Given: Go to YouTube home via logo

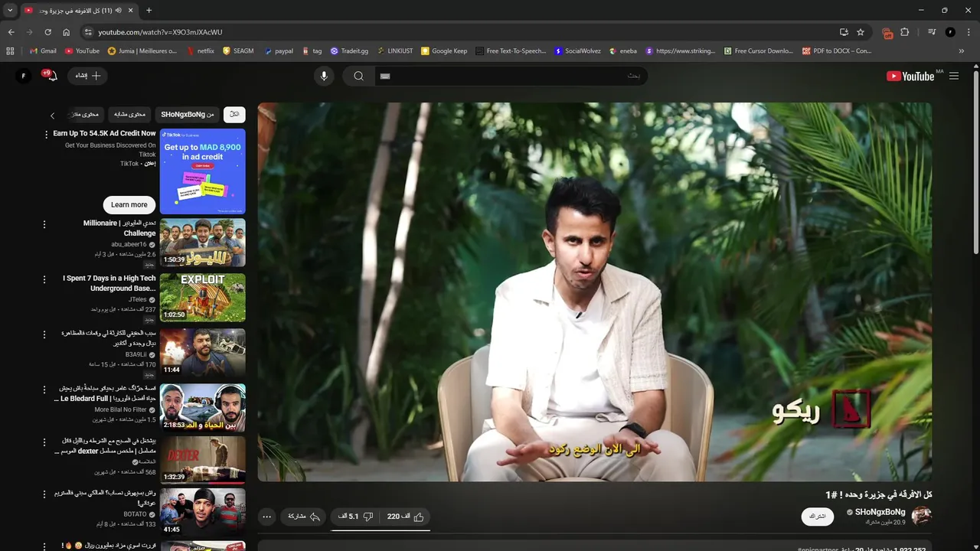Looking at the screenshot, I should coord(911,76).
